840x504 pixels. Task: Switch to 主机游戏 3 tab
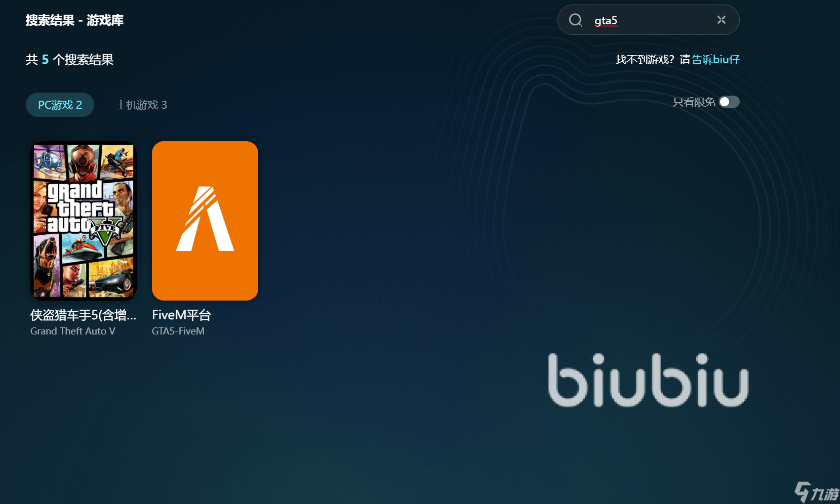pos(141,105)
